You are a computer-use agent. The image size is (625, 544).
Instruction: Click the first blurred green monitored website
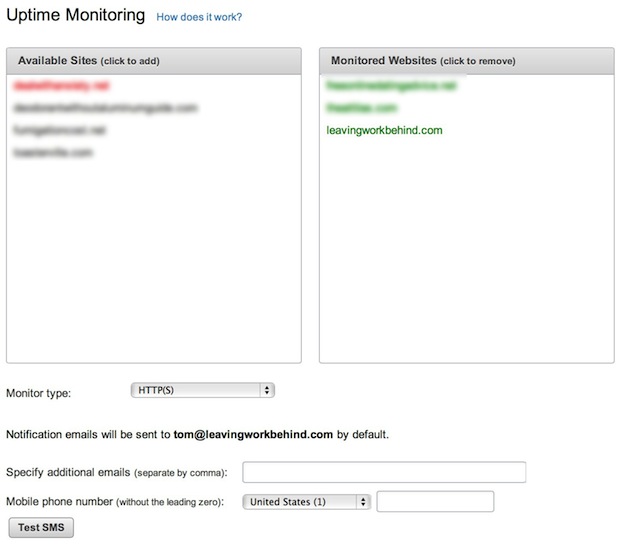point(391,86)
